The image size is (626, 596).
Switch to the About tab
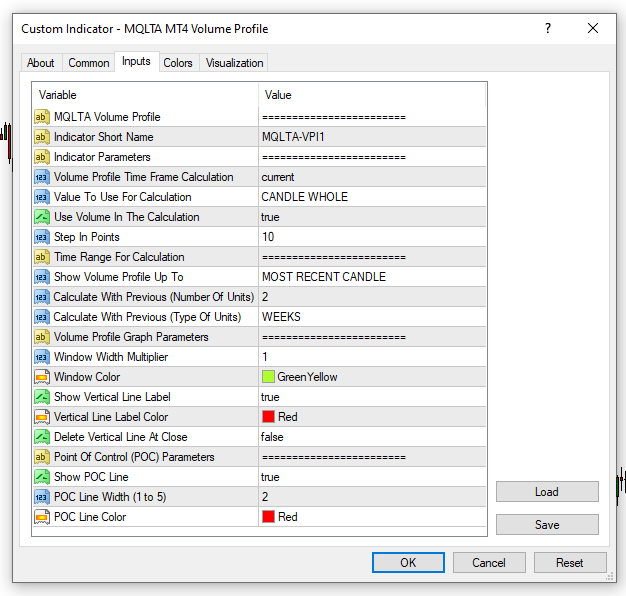pos(41,63)
